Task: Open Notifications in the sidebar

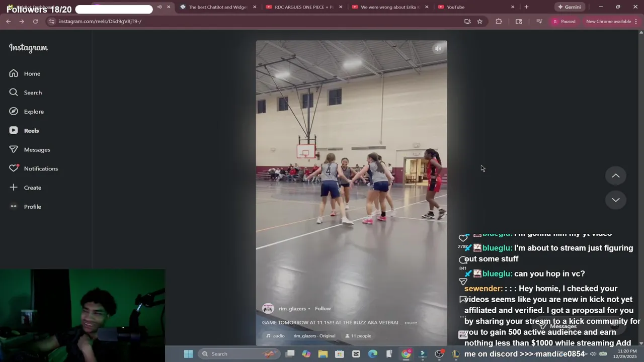Action: pyautogui.click(x=34, y=168)
